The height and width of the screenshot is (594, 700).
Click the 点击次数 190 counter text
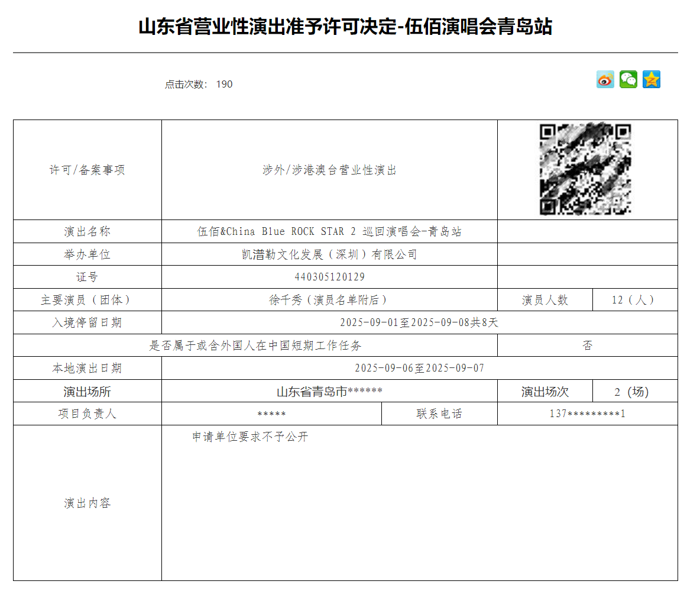pyautogui.click(x=199, y=84)
